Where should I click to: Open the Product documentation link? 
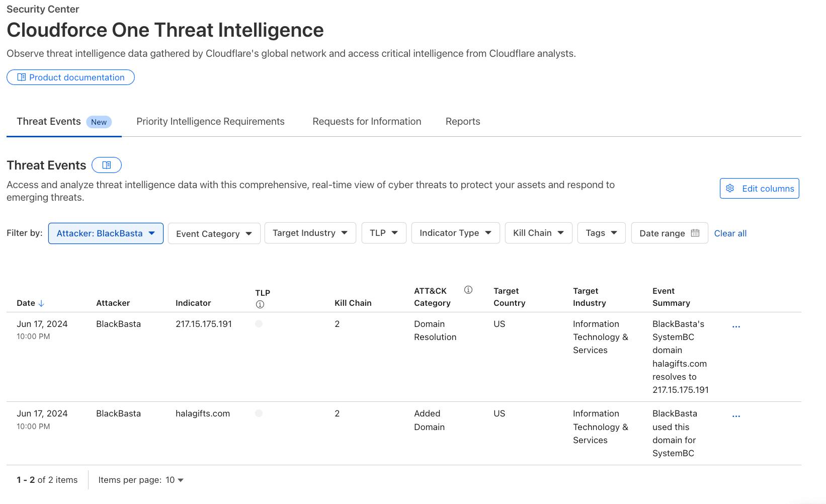coord(70,77)
